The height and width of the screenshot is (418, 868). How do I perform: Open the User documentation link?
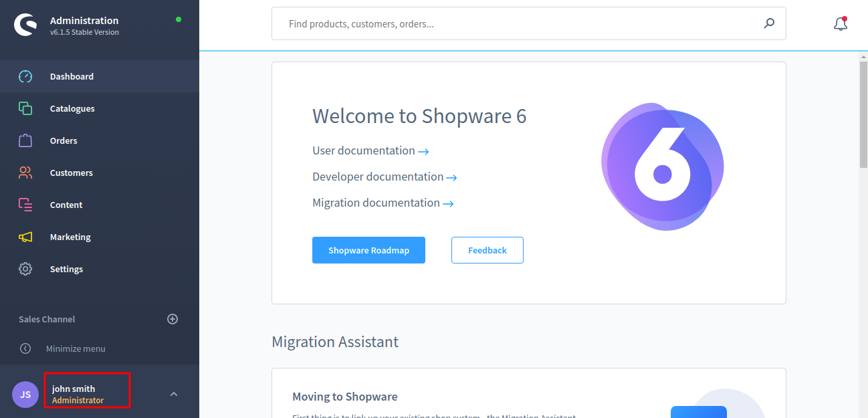pyautogui.click(x=370, y=150)
